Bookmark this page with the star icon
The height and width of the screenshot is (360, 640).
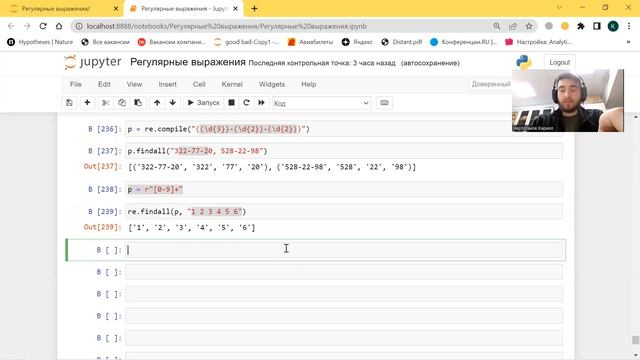coord(529,26)
